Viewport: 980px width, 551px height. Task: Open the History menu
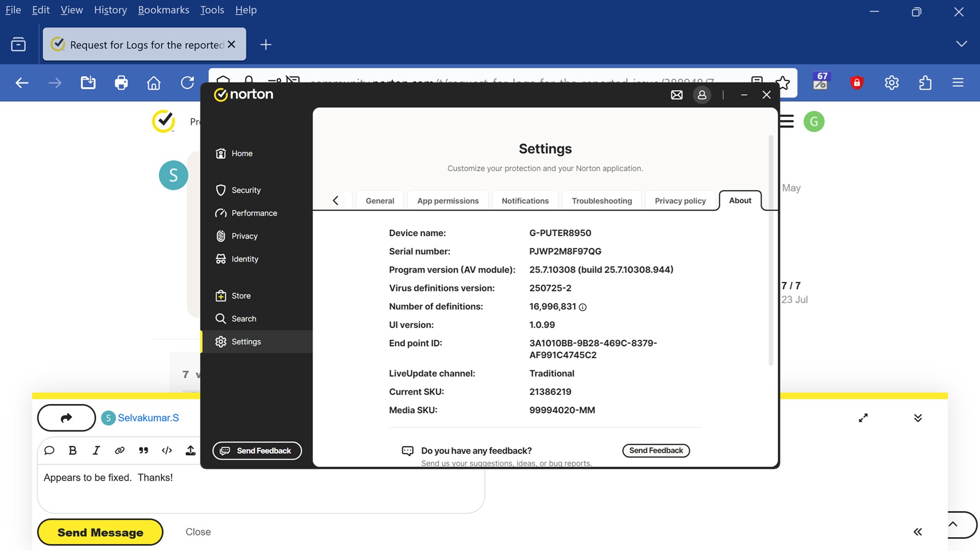pos(110,10)
